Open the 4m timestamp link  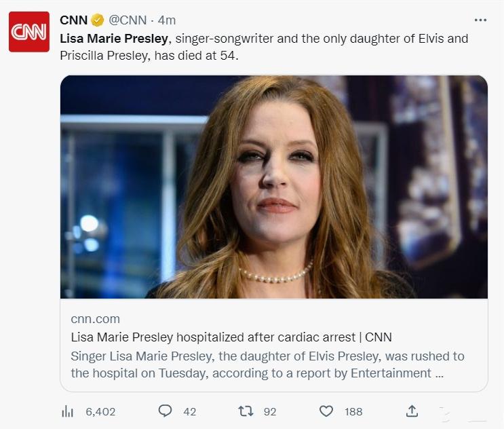coord(167,21)
